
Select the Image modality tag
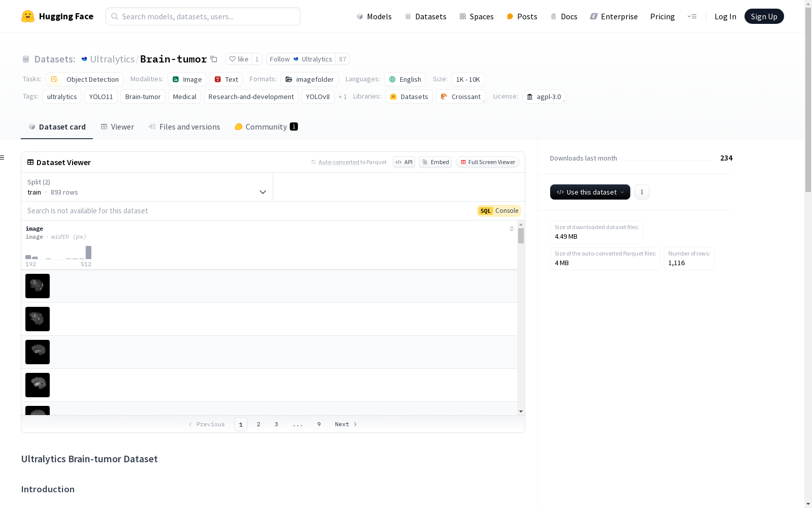click(187, 79)
